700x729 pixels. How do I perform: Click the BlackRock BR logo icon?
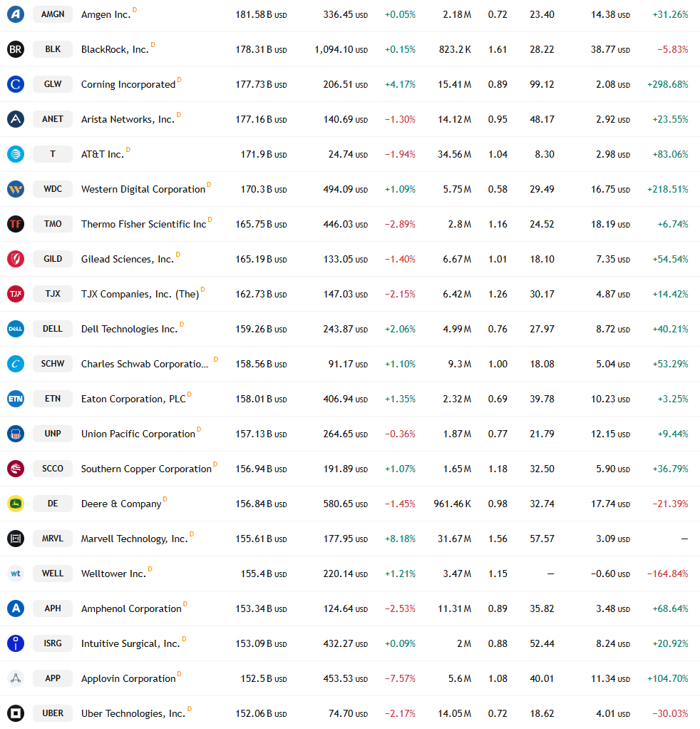[x=16, y=49]
